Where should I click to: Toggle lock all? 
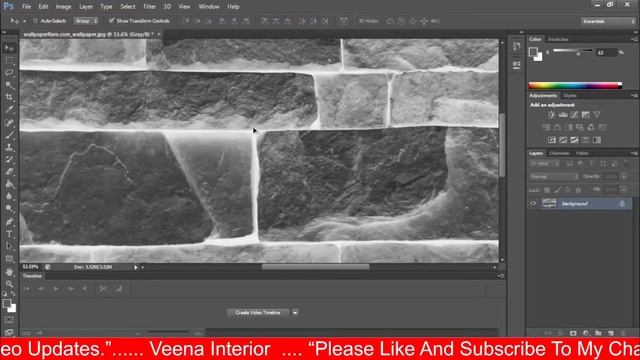point(578,190)
